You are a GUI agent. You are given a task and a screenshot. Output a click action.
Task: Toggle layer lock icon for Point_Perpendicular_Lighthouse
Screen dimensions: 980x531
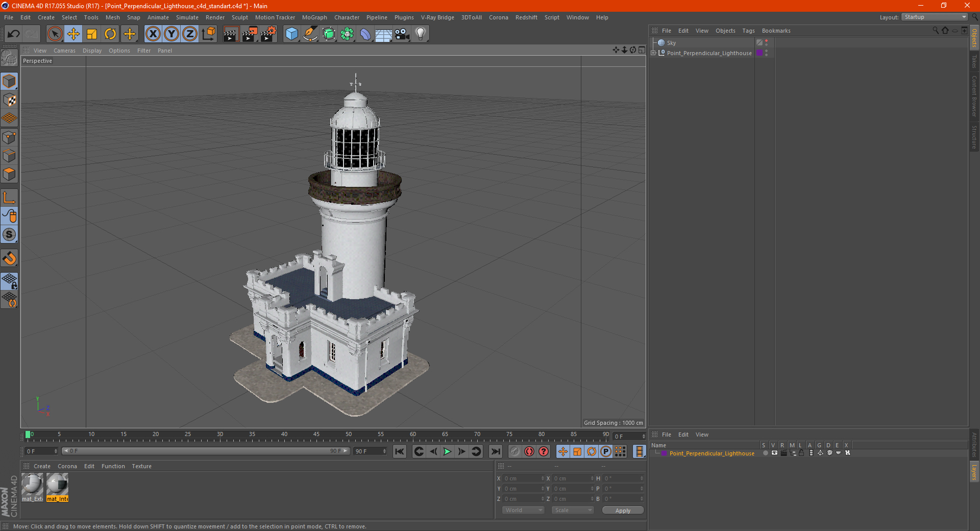pyautogui.click(x=801, y=453)
